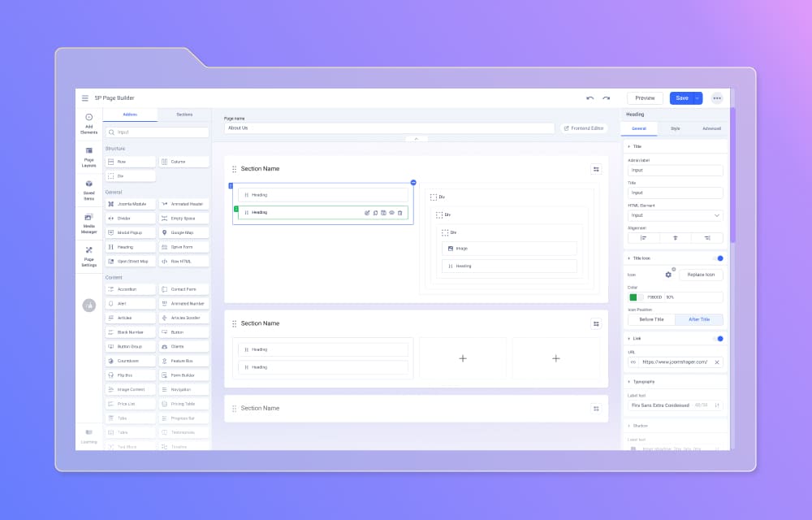The height and width of the screenshot is (520, 812).
Task: Click the Admin label input field
Action: click(x=676, y=170)
